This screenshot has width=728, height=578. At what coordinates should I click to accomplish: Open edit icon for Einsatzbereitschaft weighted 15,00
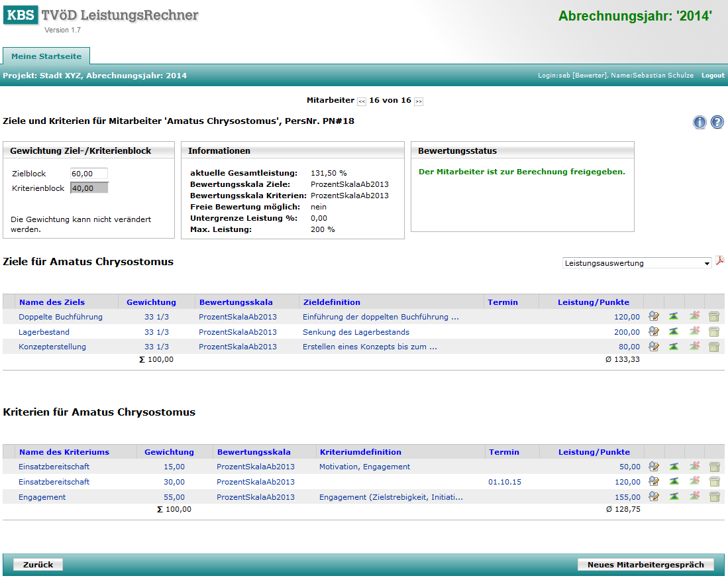point(654,466)
